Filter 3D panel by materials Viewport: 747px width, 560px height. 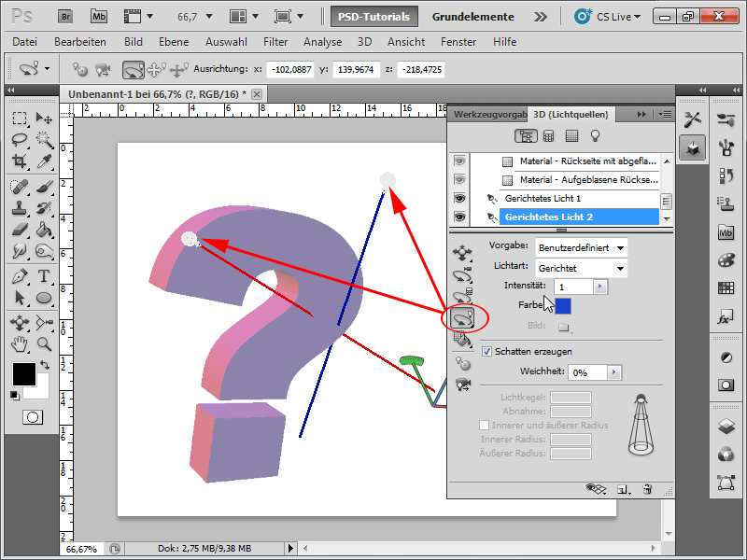(571, 136)
